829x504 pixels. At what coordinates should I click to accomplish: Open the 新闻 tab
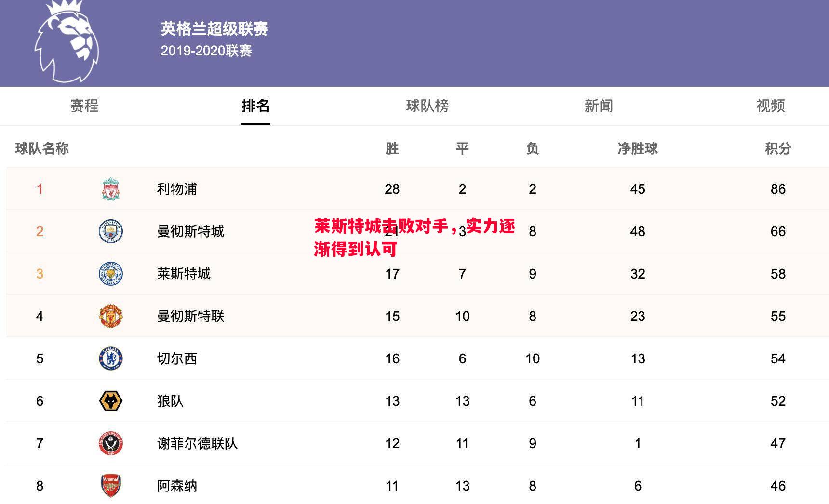[x=599, y=106]
